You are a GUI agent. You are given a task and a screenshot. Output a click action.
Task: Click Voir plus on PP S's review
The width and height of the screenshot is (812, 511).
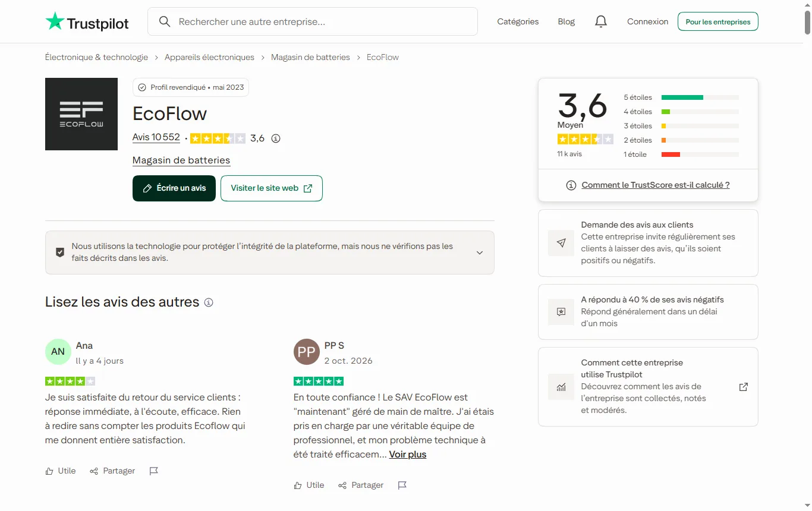pyautogui.click(x=408, y=455)
